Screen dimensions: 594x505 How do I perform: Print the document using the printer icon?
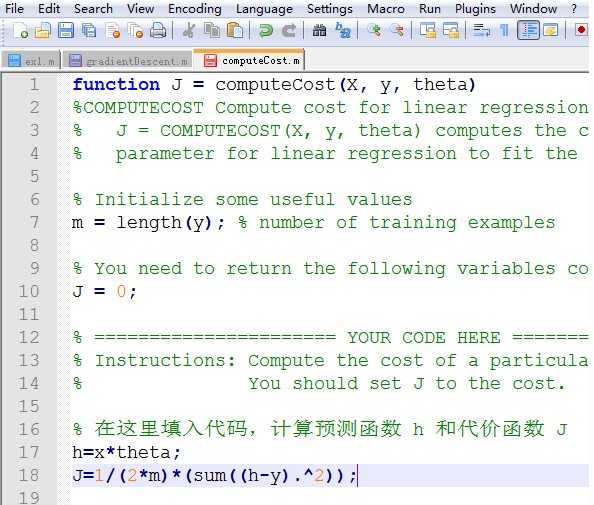tap(158, 30)
